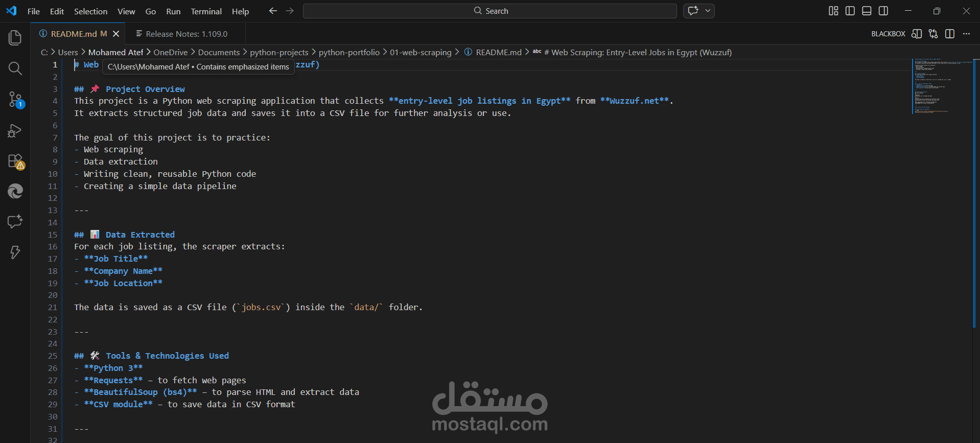Open the python-portfolio breadcrumb picker
Viewport: 980px width, 443px height.
point(349,52)
